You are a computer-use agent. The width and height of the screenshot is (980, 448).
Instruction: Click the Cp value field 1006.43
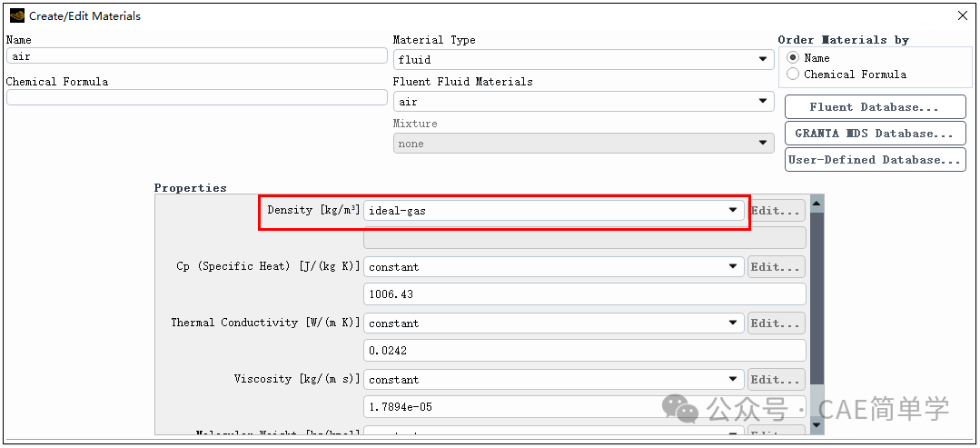point(584,294)
